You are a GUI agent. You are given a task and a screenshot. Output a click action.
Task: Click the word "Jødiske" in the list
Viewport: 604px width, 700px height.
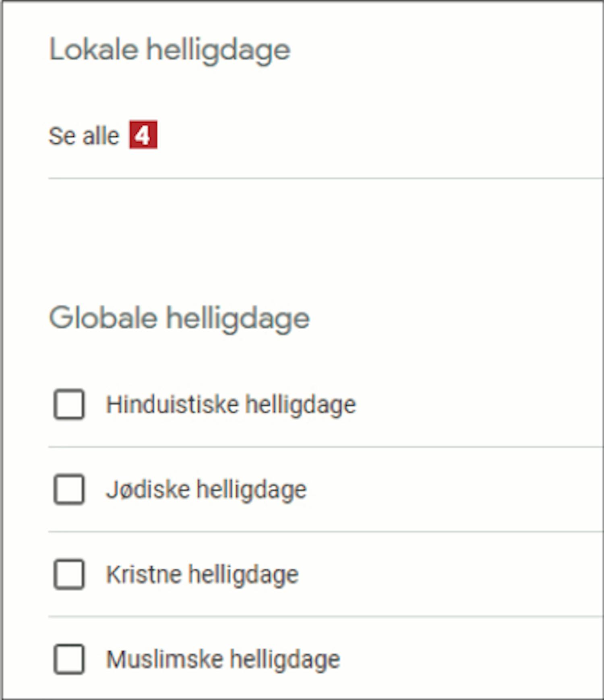(148, 489)
